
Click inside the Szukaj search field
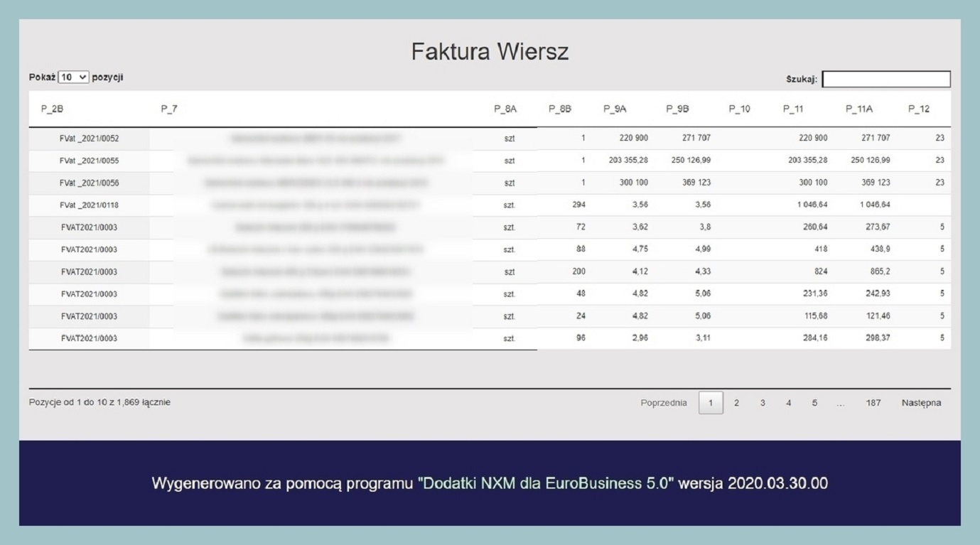point(886,80)
